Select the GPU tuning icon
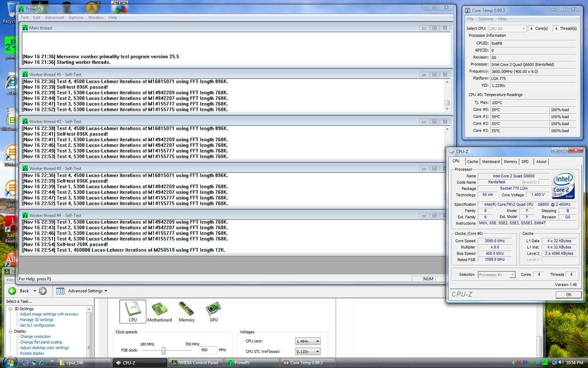Viewport: 588px width, 368px height. pyautogui.click(x=214, y=311)
